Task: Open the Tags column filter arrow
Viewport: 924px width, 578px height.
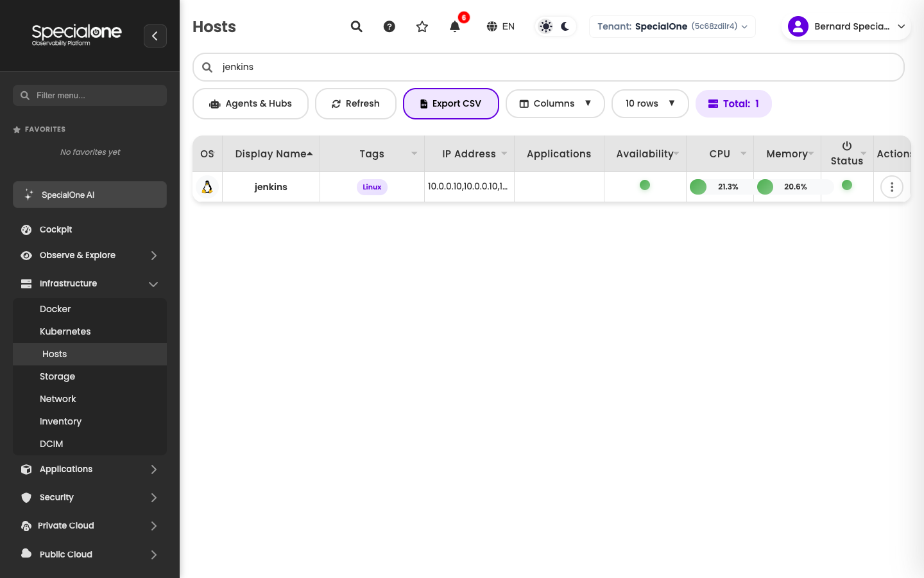Action: pos(415,153)
